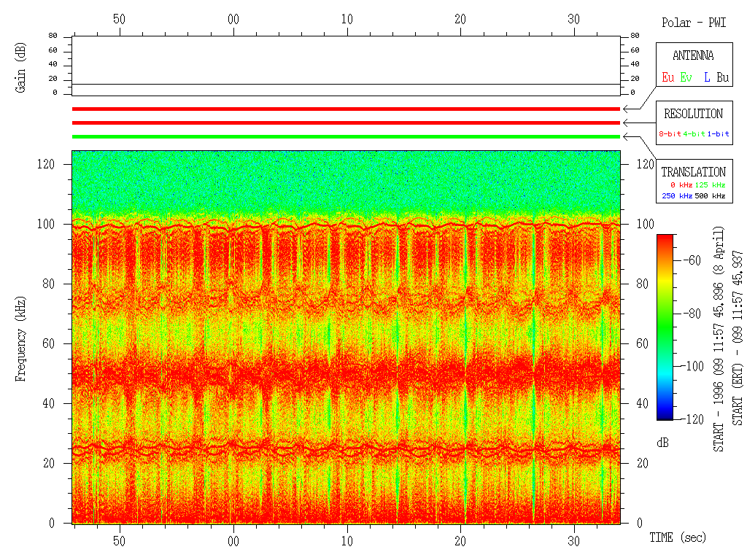Viewport: 747px width, 560px height.
Task: Click the RESOLUTION legend box heading
Action: [x=693, y=114]
